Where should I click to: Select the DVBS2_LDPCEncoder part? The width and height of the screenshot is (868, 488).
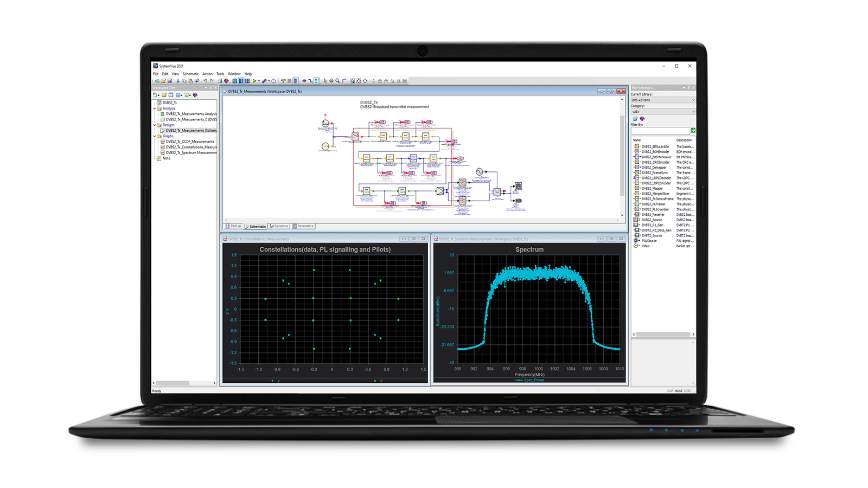point(656,183)
